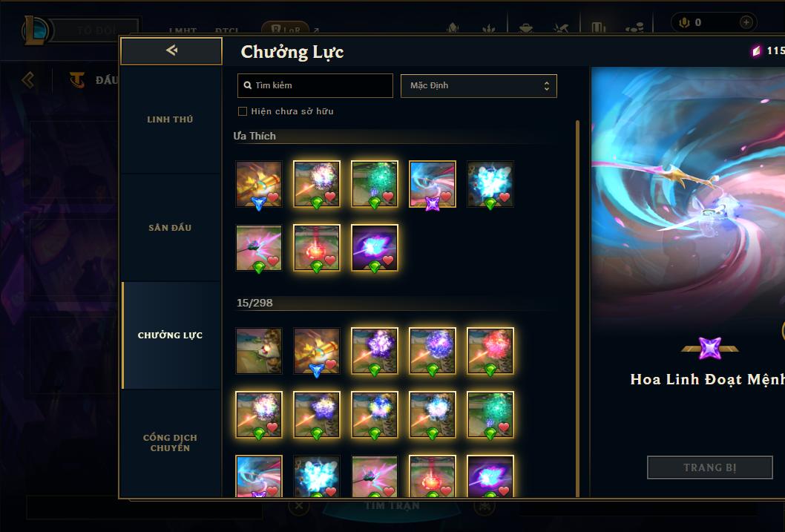Open the Mặc Định sort dropdown
785x532 pixels.
tap(479, 85)
